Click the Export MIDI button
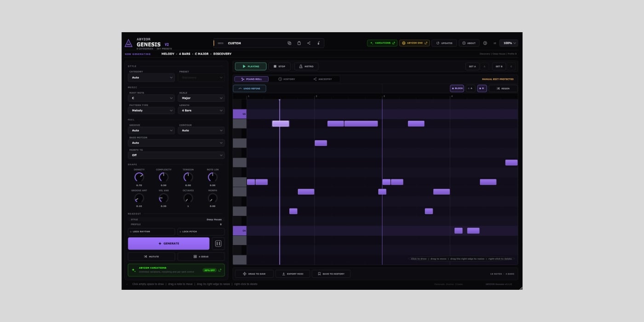 293,274
